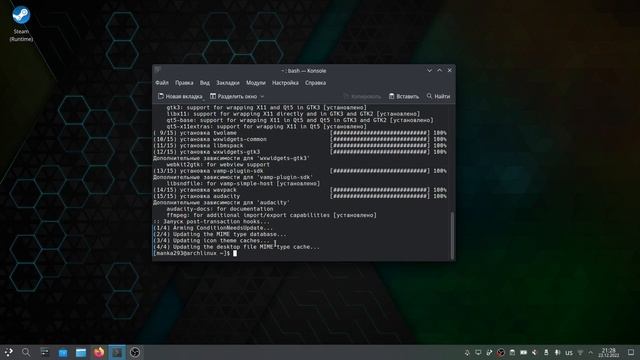Open the Файл menu in Konsole

point(162,83)
